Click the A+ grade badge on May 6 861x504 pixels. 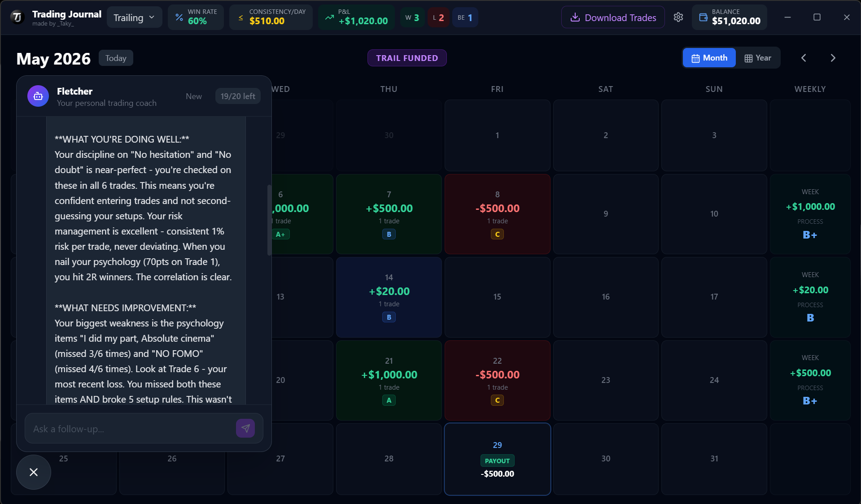(280, 234)
